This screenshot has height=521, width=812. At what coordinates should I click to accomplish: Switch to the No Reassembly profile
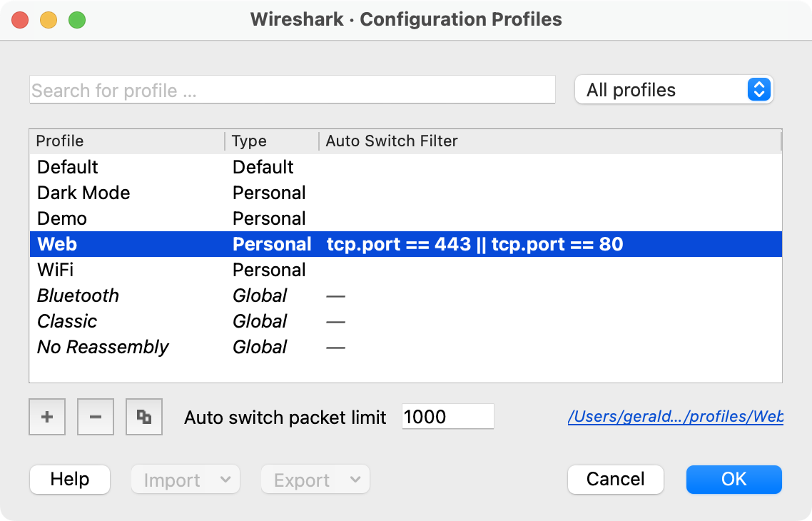click(x=103, y=347)
